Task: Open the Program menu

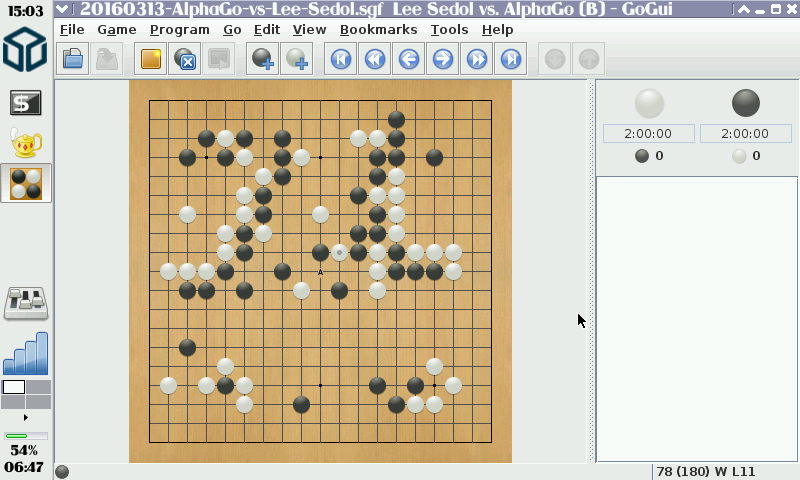Action: pyautogui.click(x=180, y=30)
